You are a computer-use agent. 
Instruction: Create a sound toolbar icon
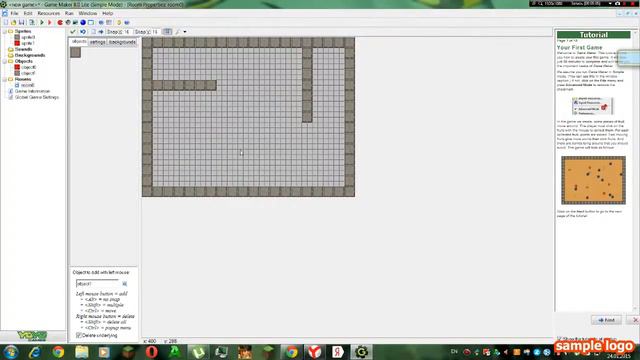tap(68, 22)
